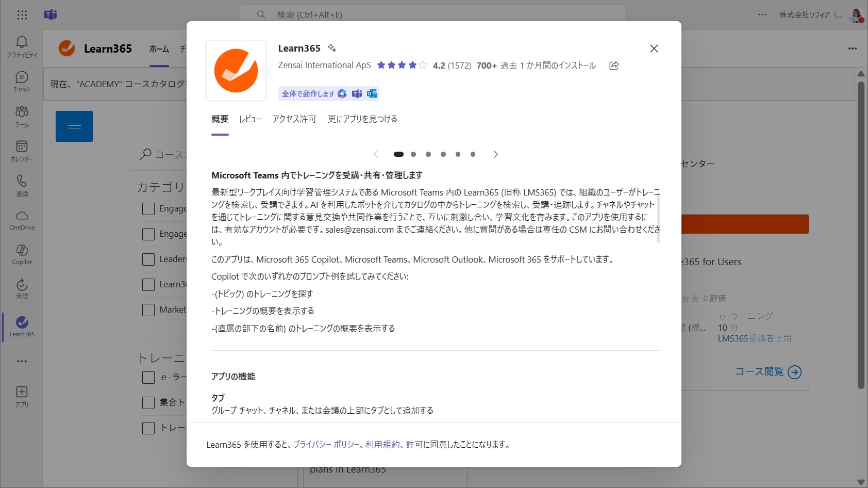Screen dimensions: 868x488
Task: Check the e-ラー training type checkbox
Action: (x=148, y=378)
